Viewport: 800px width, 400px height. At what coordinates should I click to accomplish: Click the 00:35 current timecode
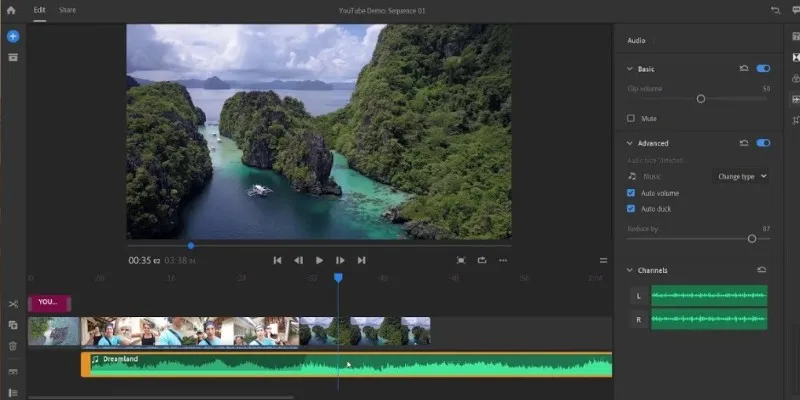pyautogui.click(x=144, y=261)
